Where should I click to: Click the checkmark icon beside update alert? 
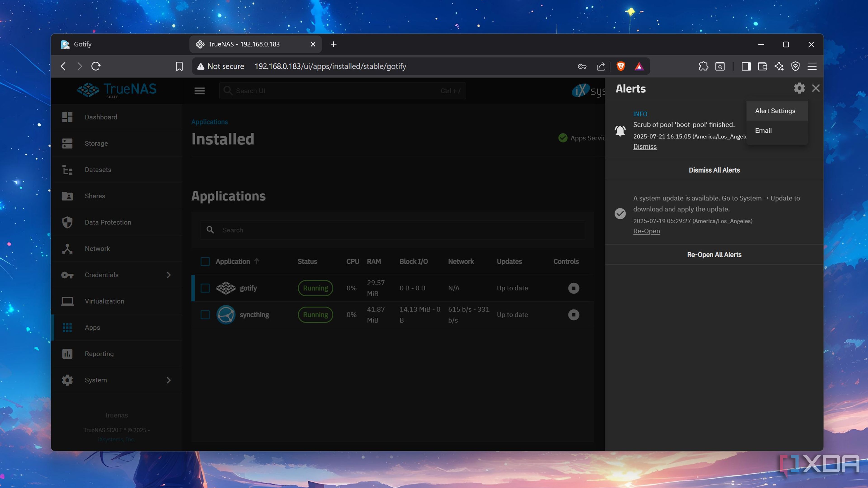point(620,213)
